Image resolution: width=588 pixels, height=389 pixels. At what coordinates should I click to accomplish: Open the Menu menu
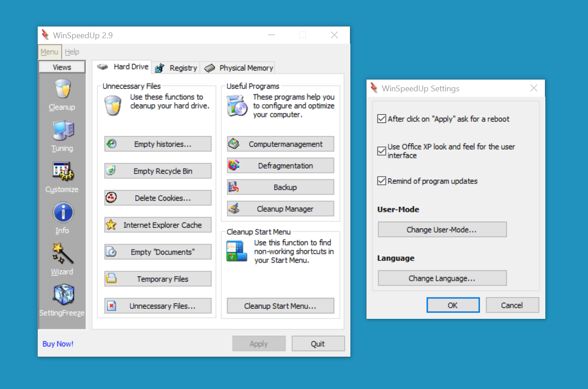point(49,52)
